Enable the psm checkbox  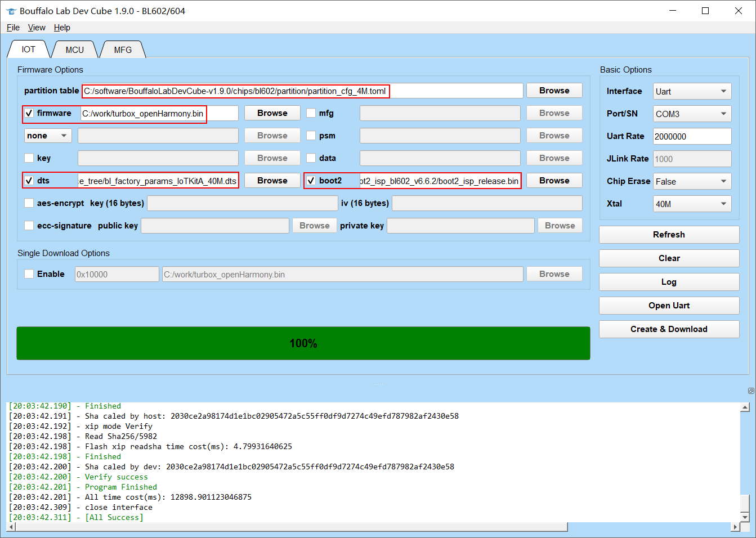(x=311, y=136)
